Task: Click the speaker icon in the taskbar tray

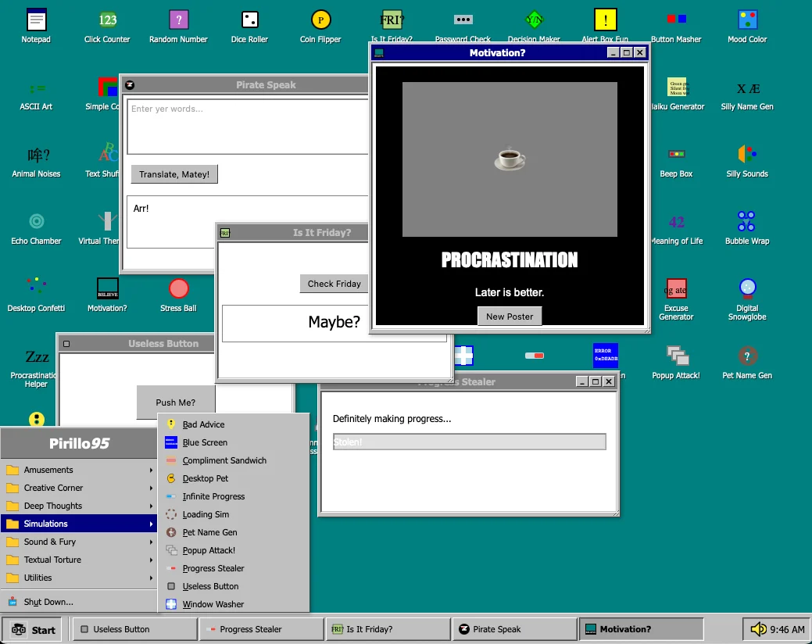Action: click(757, 628)
